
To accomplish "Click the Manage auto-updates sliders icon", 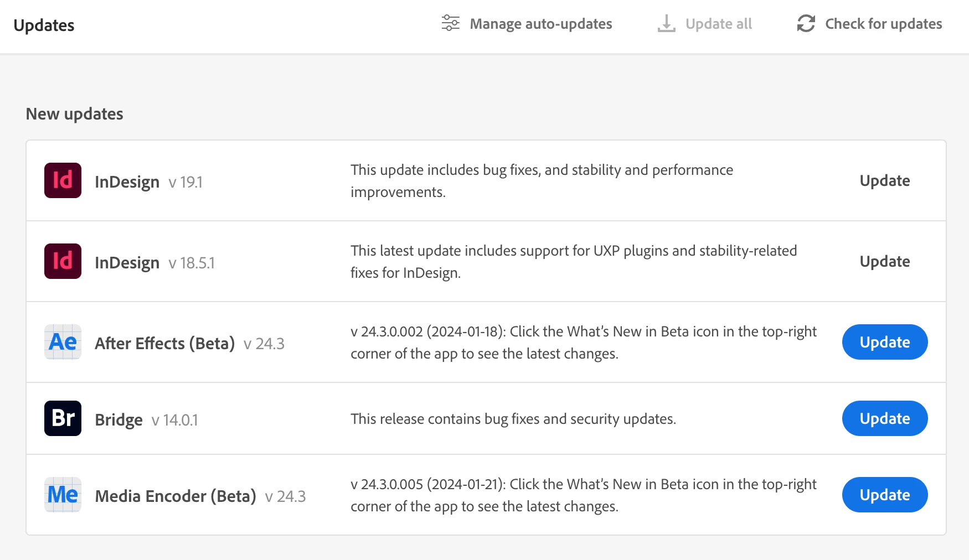I will [450, 23].
